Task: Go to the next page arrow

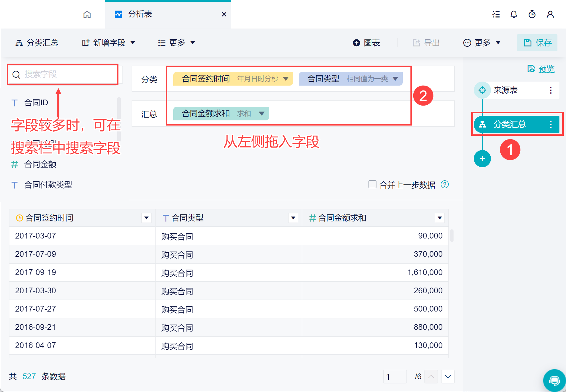Action: 448,377
